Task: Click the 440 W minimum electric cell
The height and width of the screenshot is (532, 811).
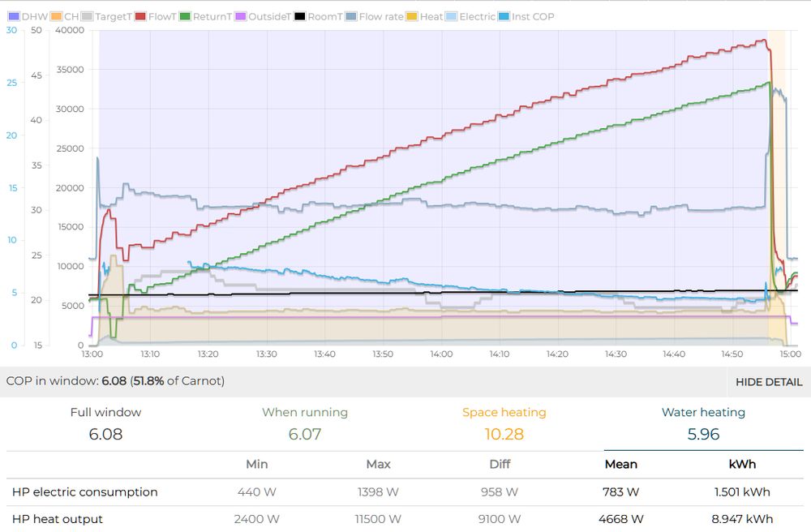Action: [257, 491]
